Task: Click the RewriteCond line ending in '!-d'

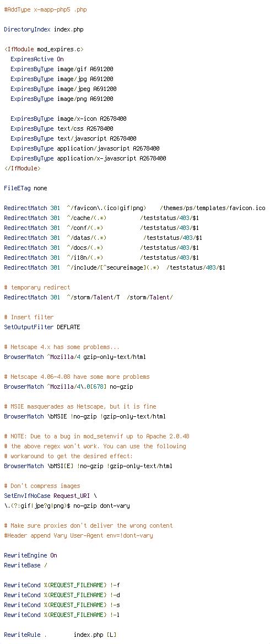Action: pyautogui.click(x=62, y=595)
